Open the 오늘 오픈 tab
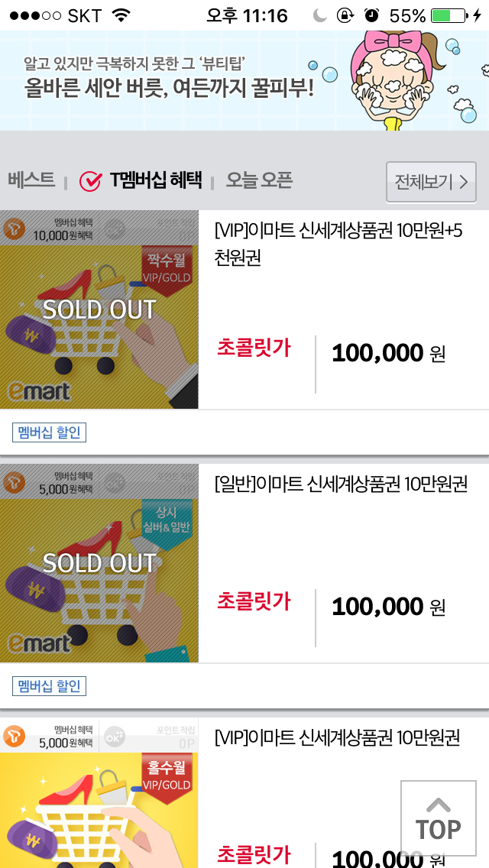489x868 pixels. tap(259, 180)
